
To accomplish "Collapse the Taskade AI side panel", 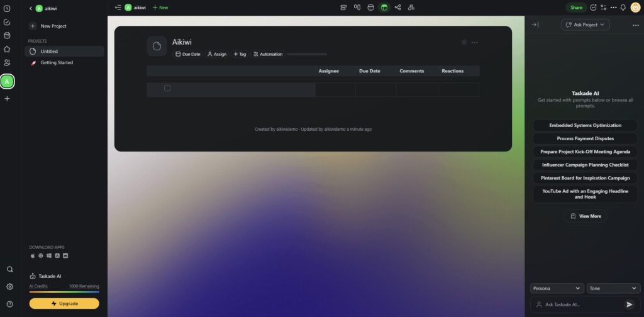I will pos(535,25).
